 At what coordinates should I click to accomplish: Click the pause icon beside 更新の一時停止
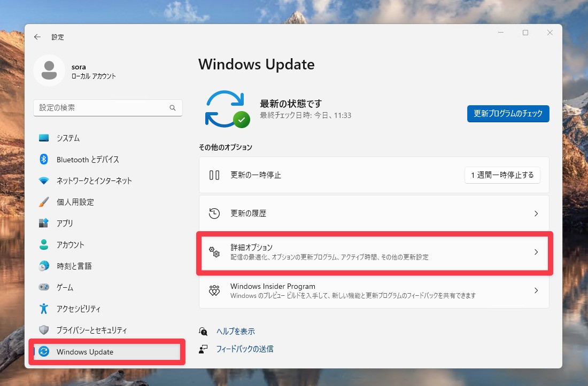coord(214,175)
